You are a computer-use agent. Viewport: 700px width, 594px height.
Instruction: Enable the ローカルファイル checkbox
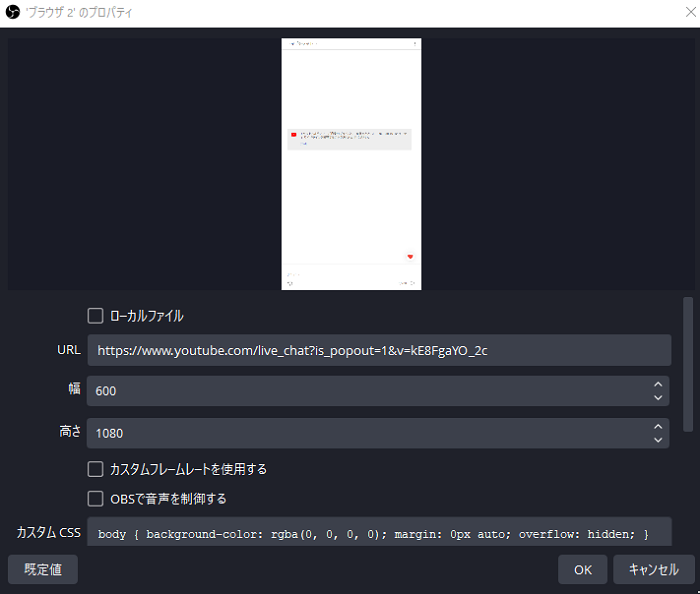tap(95, 316)
